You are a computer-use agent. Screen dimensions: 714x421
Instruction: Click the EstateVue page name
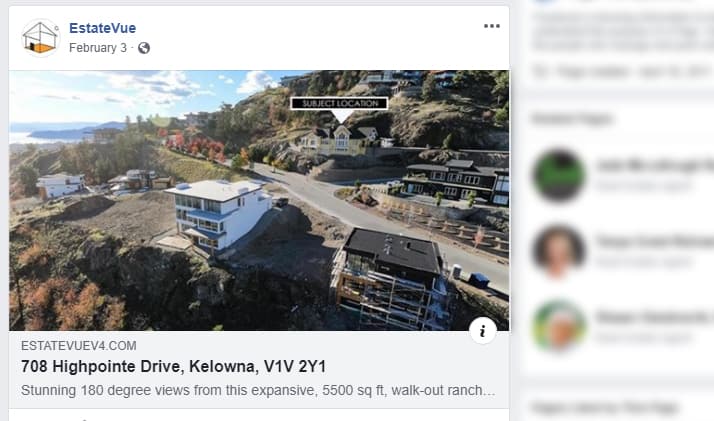[102, 28]
